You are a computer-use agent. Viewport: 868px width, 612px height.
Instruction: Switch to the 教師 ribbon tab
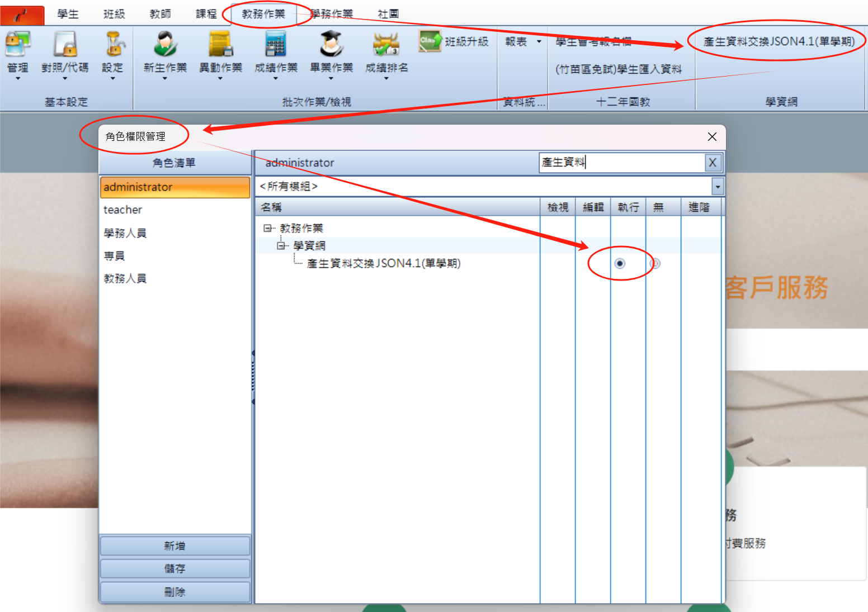161,14
